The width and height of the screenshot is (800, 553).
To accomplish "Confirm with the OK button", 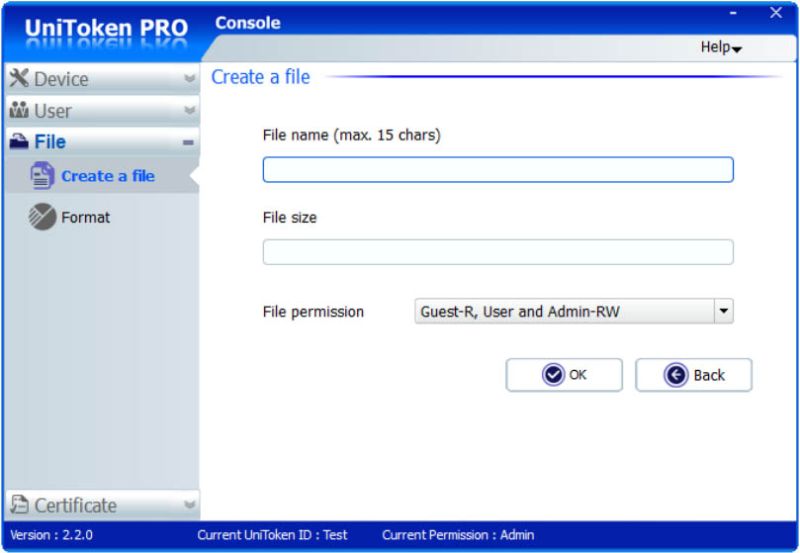I will pos(564,375).
